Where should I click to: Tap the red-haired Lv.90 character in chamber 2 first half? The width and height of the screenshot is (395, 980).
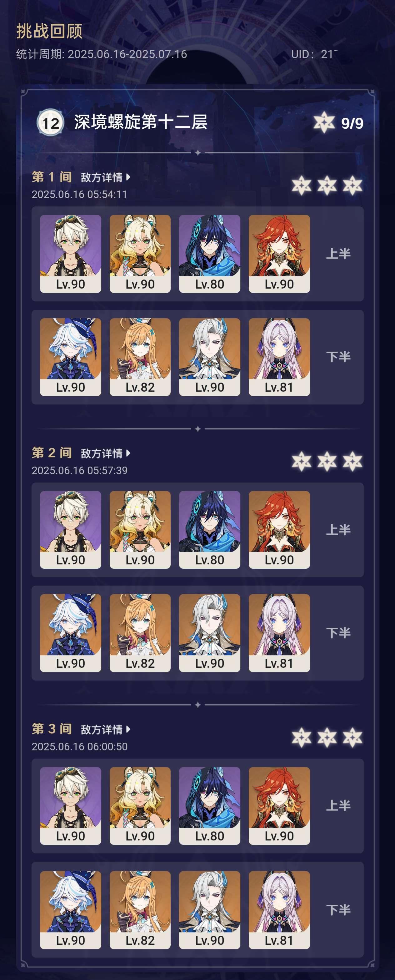[x=279, y=530]
